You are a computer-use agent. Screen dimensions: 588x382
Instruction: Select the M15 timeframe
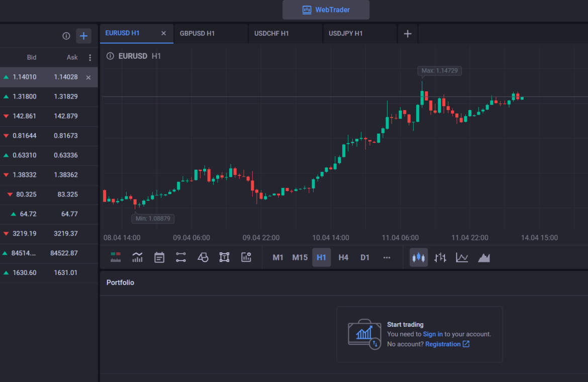pos(300,257)
